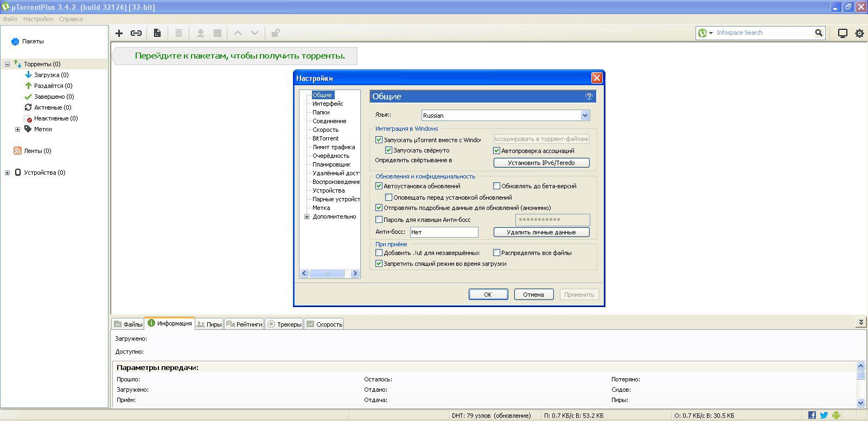The width and height of the screenshot is (868, 421).
Task: Expand the Метки tree node
Action: click(x=17, y=129)
